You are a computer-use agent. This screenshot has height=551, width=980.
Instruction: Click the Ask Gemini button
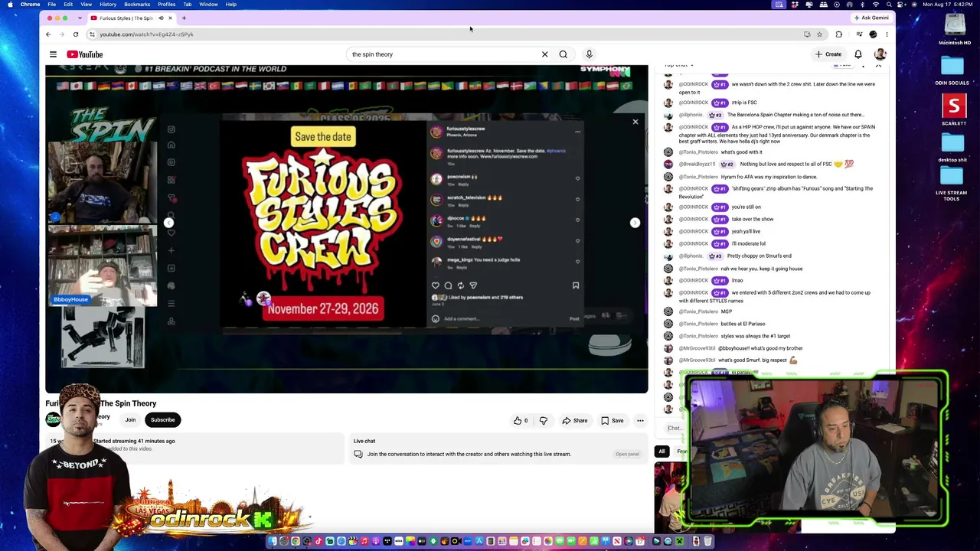click(x=871, y=18)
